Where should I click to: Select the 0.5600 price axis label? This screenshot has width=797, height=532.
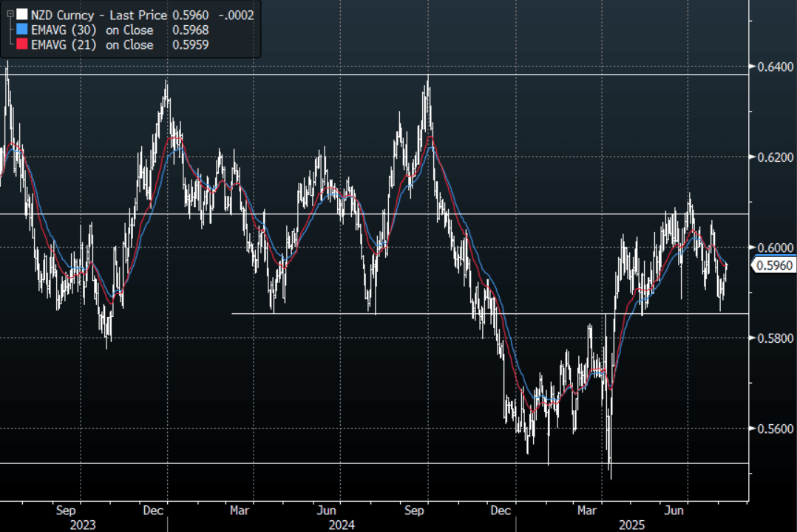pyautogui.click(x=773, y=429)
